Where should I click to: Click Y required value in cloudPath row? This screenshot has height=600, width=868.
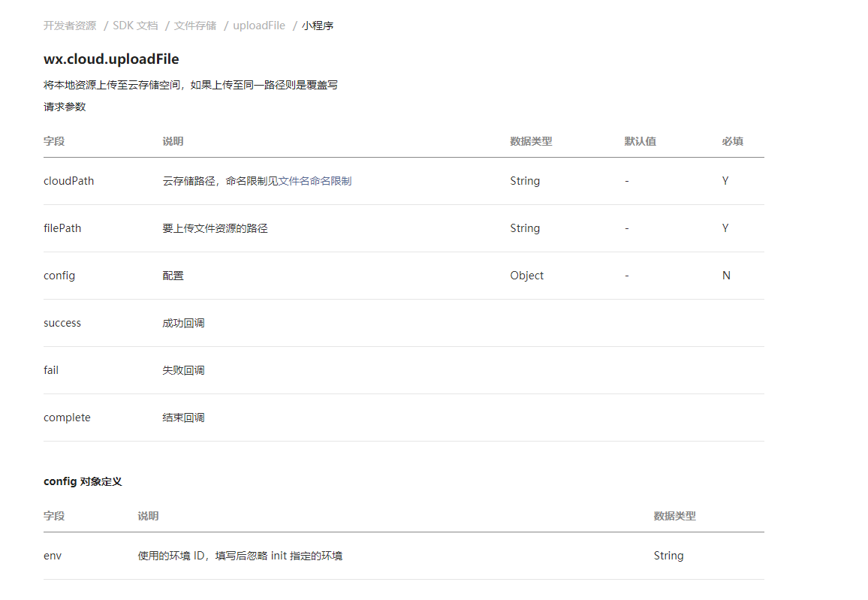click(x=725, y=181)
